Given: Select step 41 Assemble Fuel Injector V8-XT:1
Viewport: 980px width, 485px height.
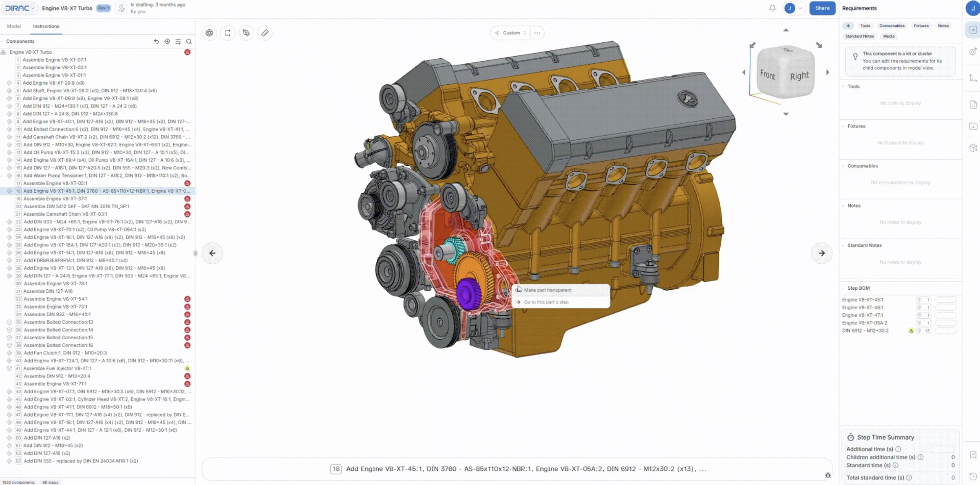Looking at the screenshot, I should 97,368.
